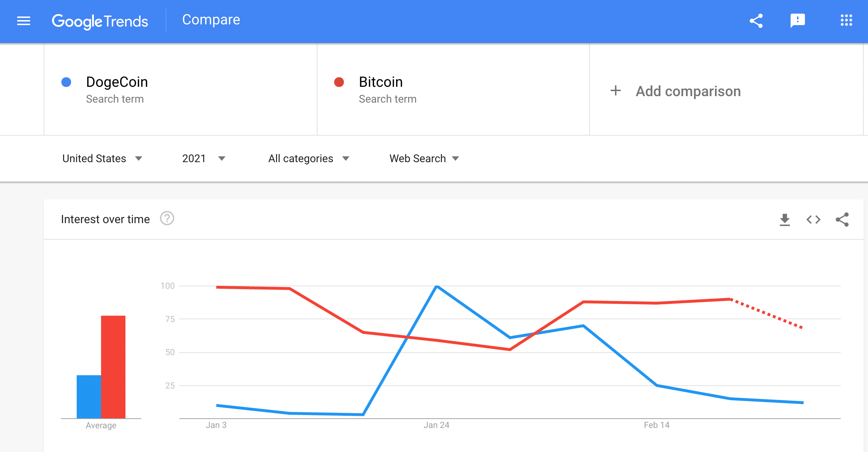
Task: Click the red Bitcoin color dot
Action: click(339, 82)
